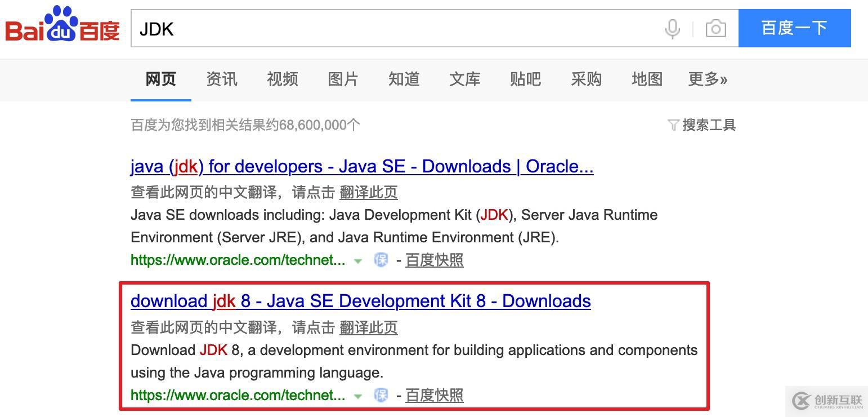Screen dimensions: 868x417
Task: Click the funnel icon beside 搜索工具
Action: 673,125
